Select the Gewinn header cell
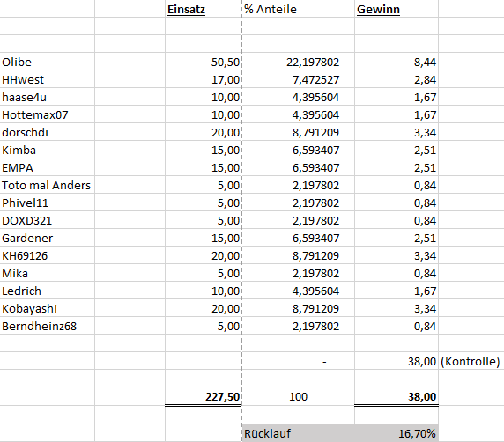The height and width of the screenshot is (442, 504). click(397, 9)
